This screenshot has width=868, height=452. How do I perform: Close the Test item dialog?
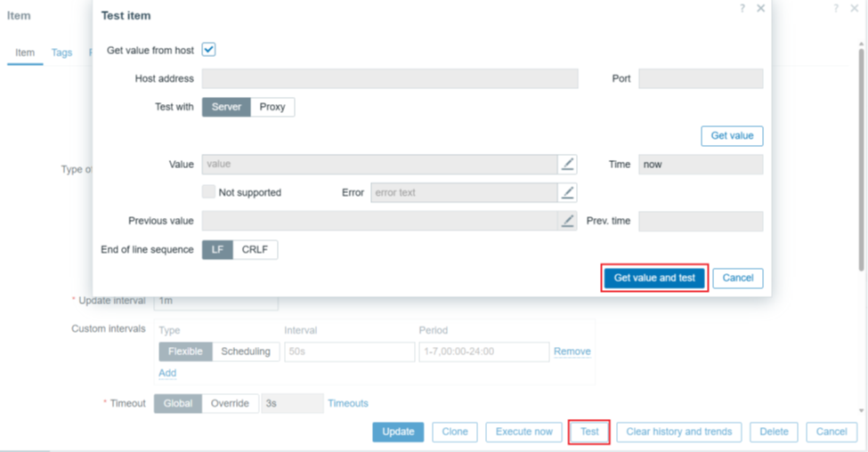click(760, 8)
